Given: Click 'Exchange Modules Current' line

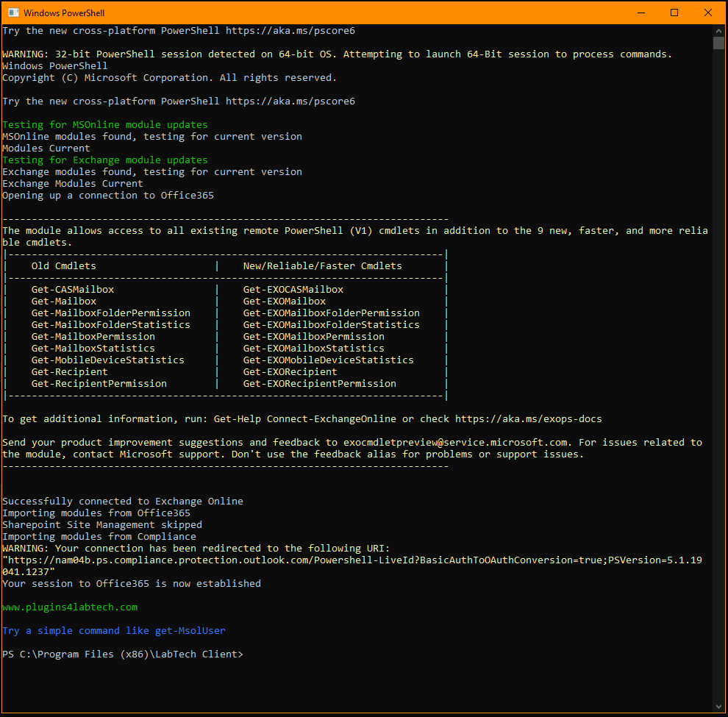Looking at the screenshot, I should tap(73, 184).
